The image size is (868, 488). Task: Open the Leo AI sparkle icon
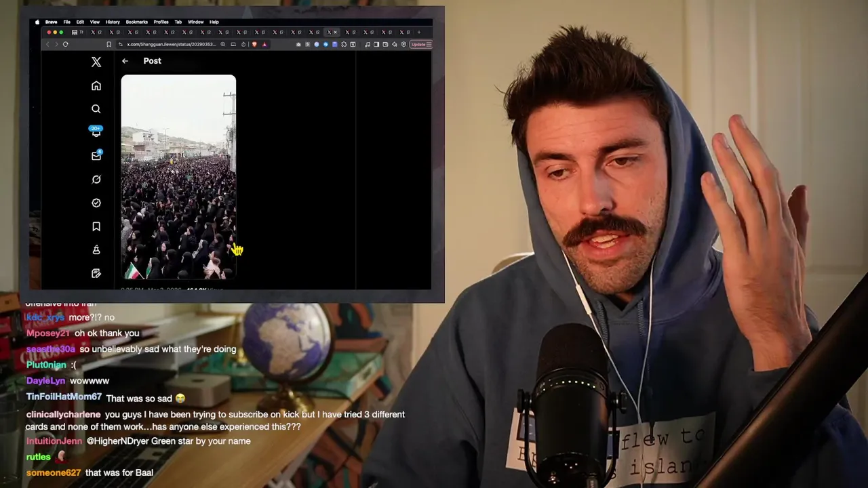[395, 44]
